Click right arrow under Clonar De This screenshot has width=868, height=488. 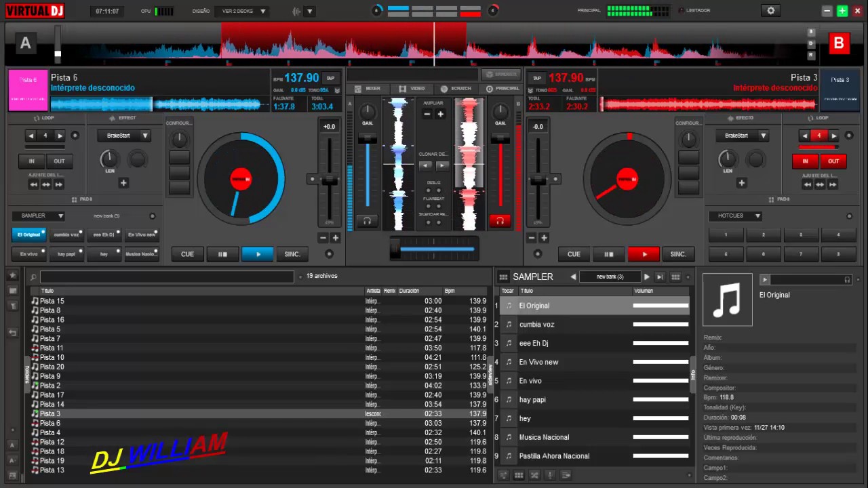pos(441,165)
